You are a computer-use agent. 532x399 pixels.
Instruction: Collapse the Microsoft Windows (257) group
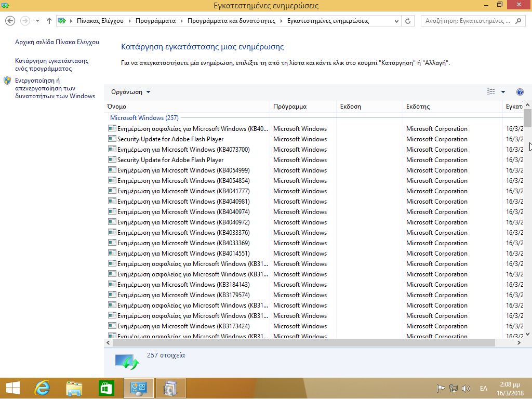click(144, 118)
